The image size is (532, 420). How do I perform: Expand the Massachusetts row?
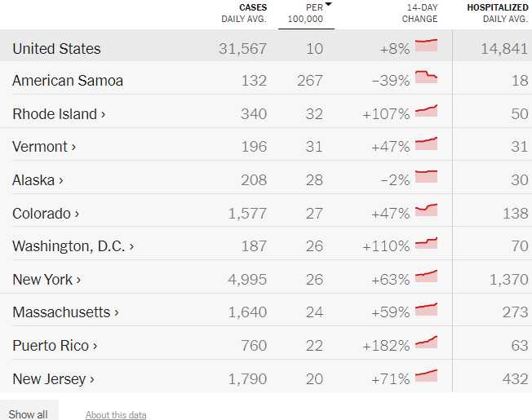pos(65,312)
